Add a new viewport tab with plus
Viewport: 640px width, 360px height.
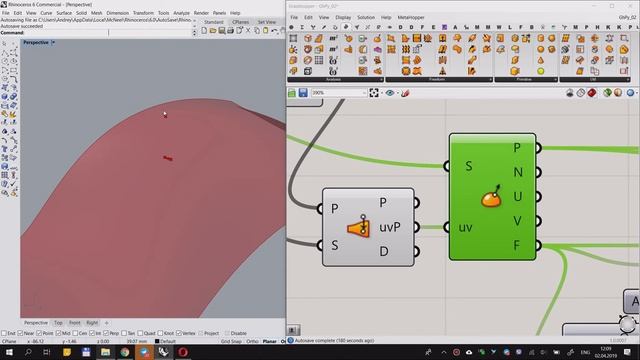point(107,323)
